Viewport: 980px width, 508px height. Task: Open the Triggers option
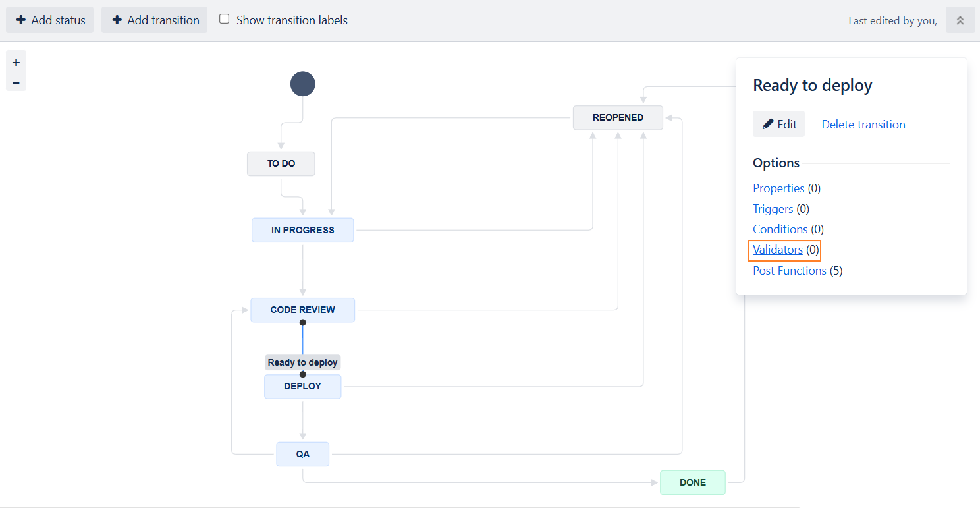click(773, 209)
